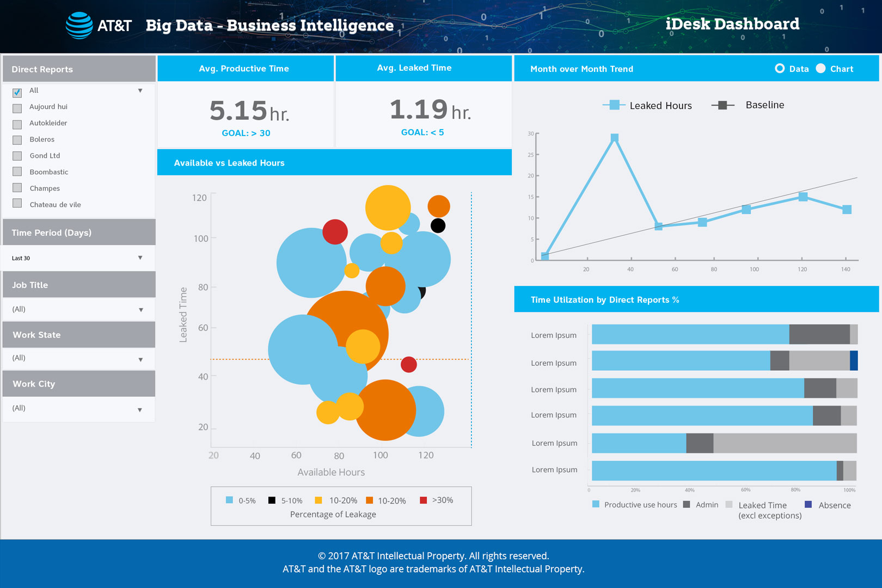Click the Productive use hours legend square

point(596,504)
